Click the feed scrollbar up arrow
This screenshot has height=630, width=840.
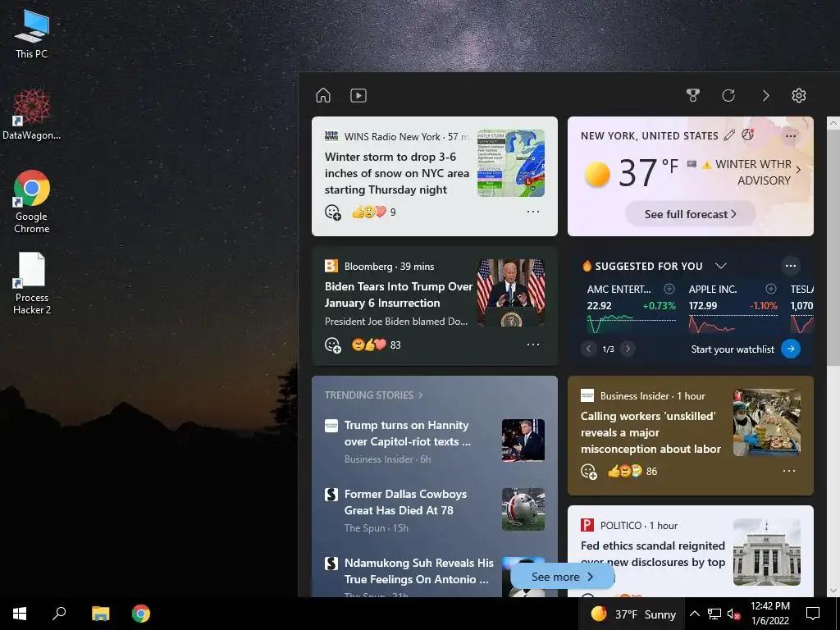[x=833, y=123]
